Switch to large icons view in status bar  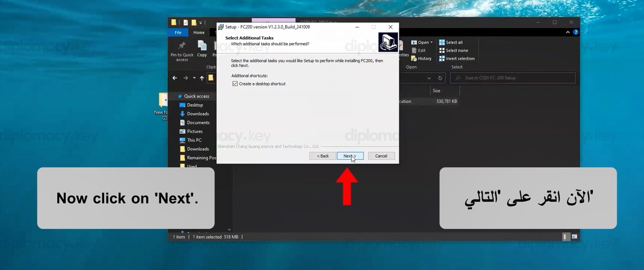(x=574, y=237)
